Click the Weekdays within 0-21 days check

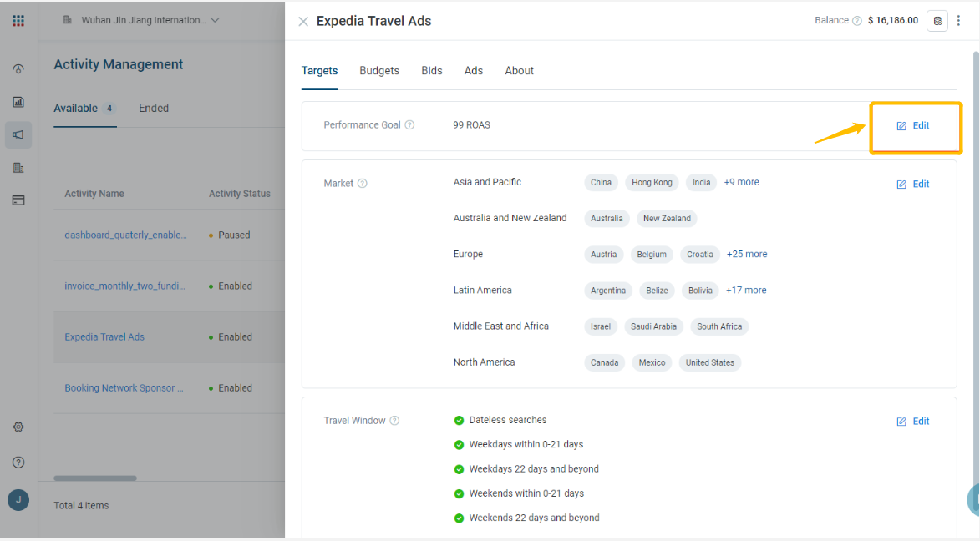pyautogui.click(x=459, y=444)
